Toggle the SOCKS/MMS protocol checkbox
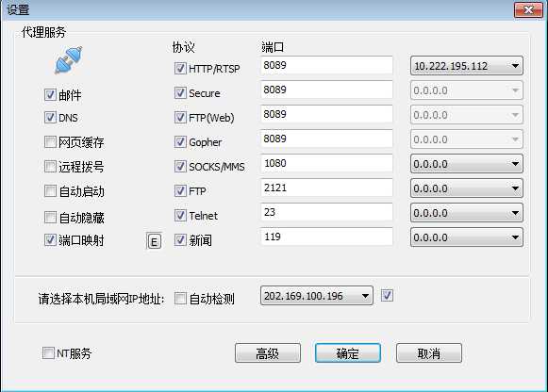 pos(180,166)
